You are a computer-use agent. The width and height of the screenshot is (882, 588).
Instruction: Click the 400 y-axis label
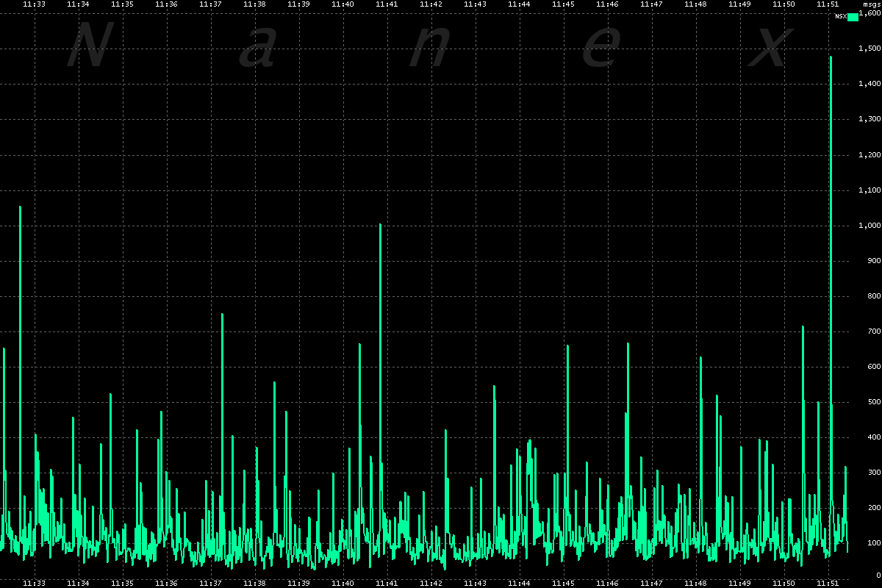point(875,437)
